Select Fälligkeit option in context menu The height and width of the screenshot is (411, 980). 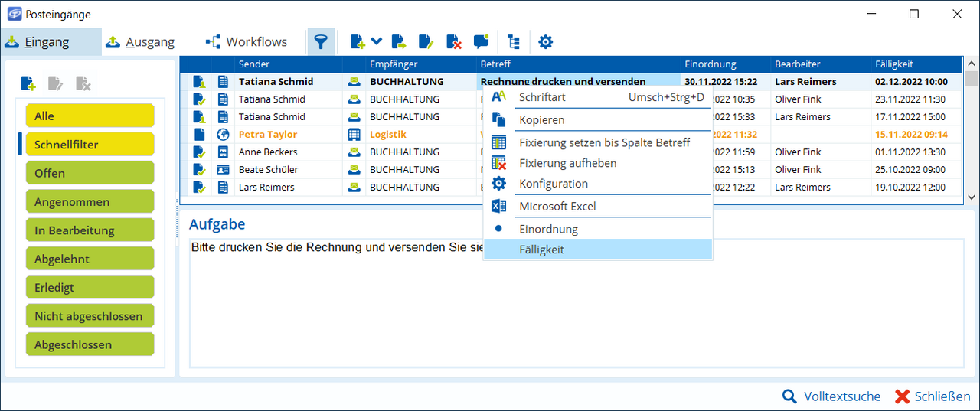click(x=541, y=250)
